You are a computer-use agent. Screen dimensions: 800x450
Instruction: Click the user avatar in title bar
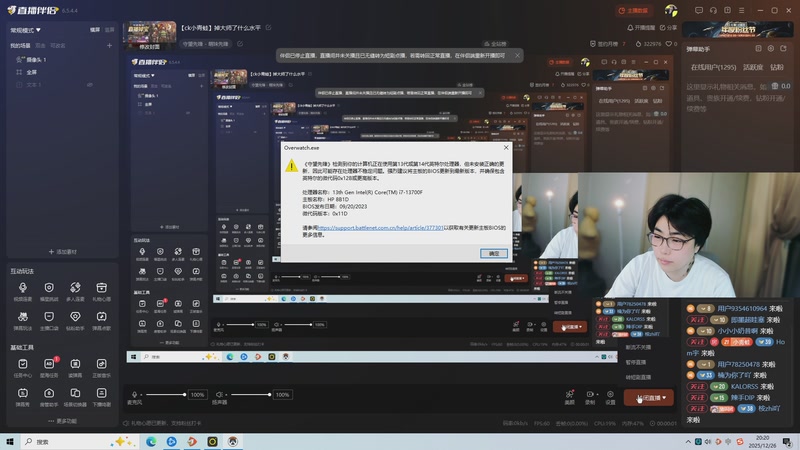click(671, 10)
